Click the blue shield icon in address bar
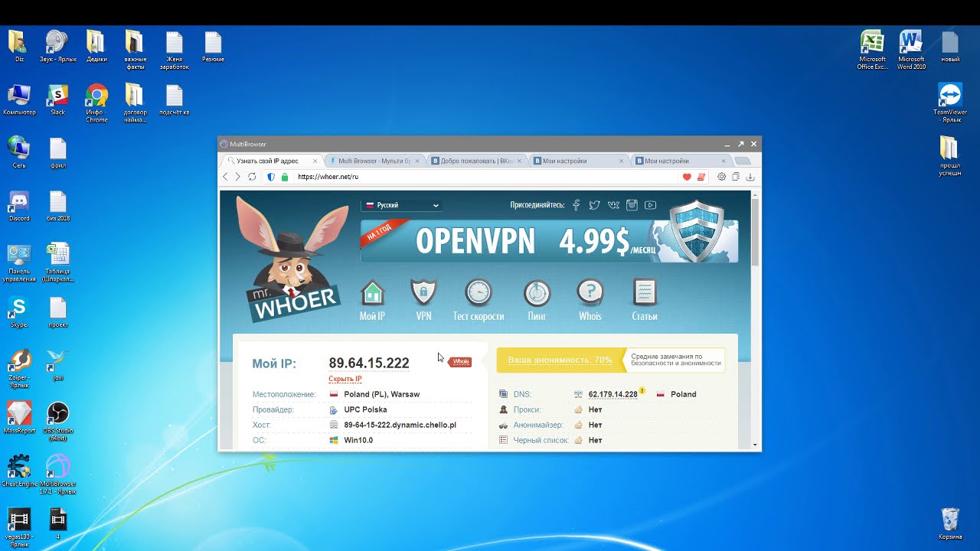This screenshot has height=551, width=980. point(270,177)
